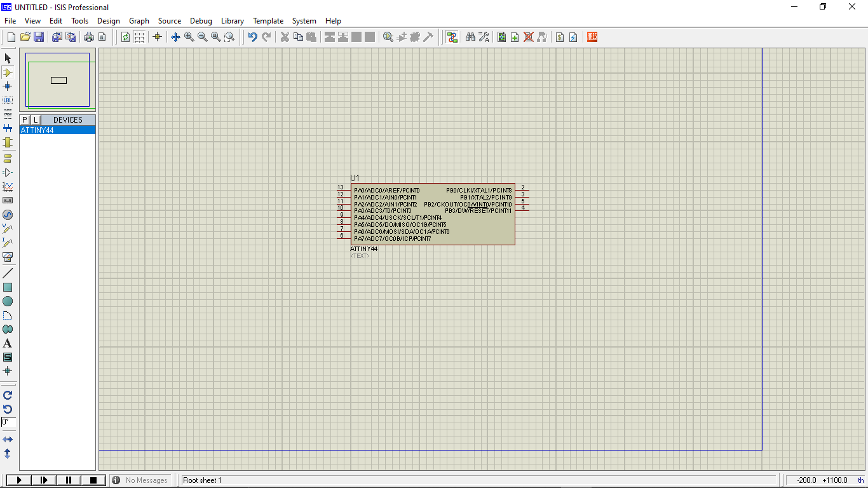
Task: Choose Text script mode
Action: point(8,114)
